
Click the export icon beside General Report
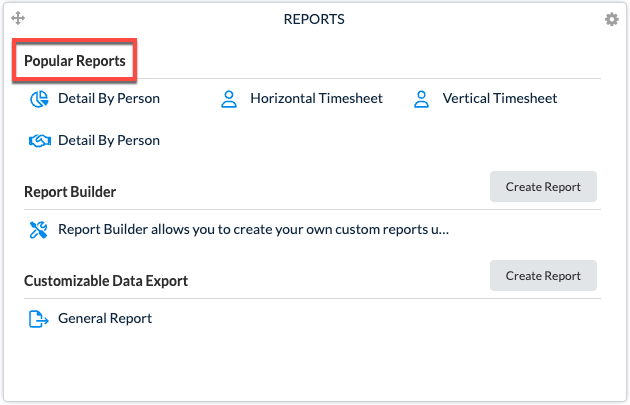pos(39,319)
